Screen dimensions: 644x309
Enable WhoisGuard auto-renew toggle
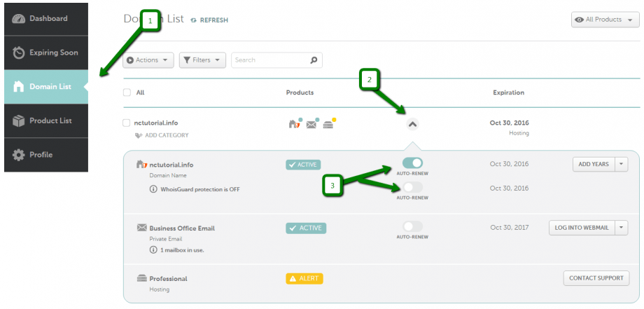(x=412, y=188)
